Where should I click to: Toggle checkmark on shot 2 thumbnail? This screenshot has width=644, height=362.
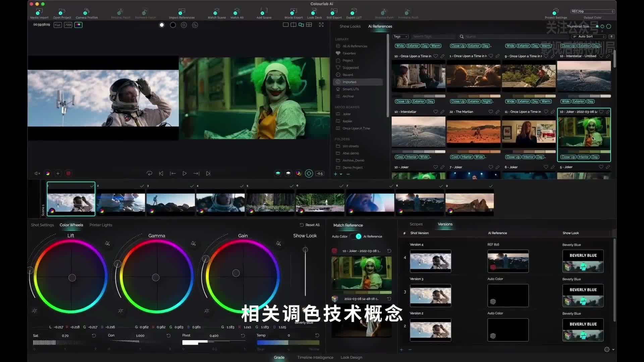[142, 186]
